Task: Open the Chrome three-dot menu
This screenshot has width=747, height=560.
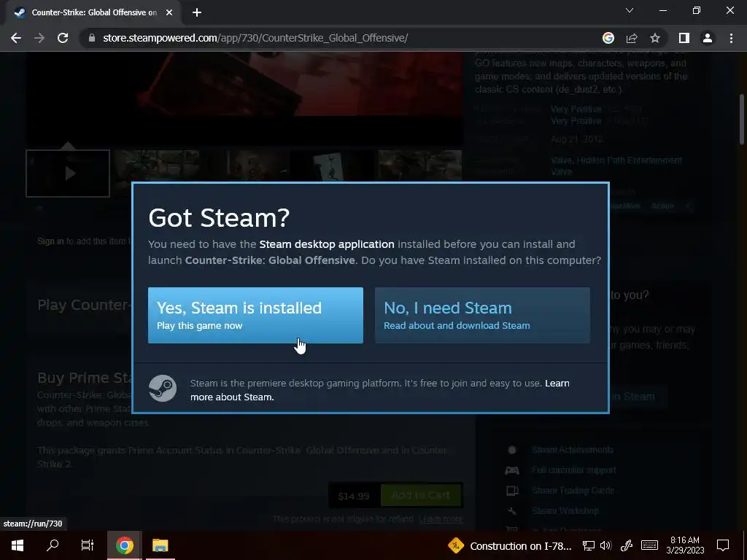Action: [731, 38]
